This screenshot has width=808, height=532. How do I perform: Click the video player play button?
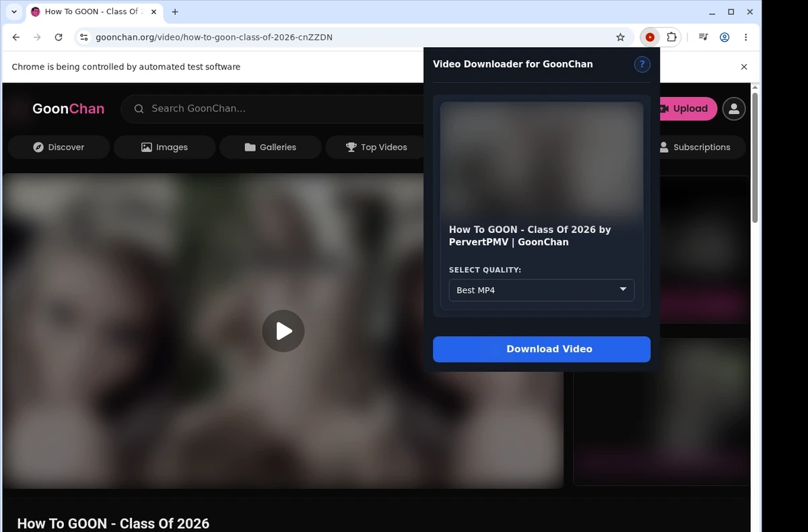click(x=283, y=331)
